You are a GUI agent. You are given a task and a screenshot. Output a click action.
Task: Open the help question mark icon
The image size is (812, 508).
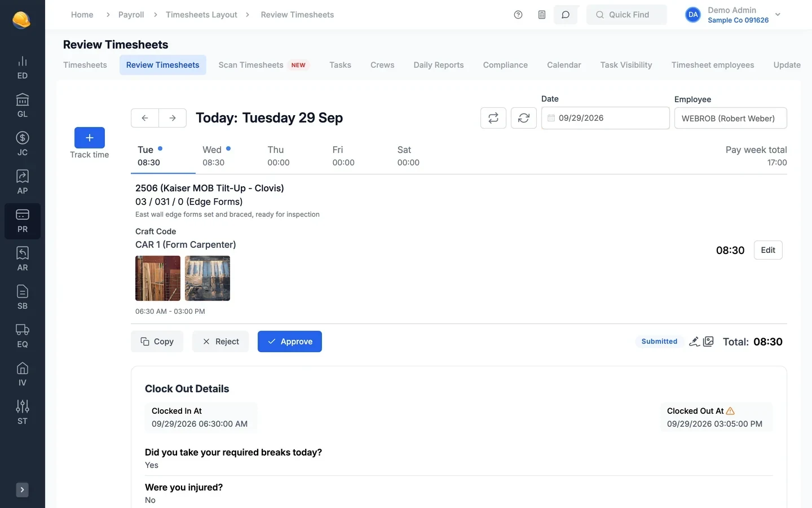tap(518, 15)
